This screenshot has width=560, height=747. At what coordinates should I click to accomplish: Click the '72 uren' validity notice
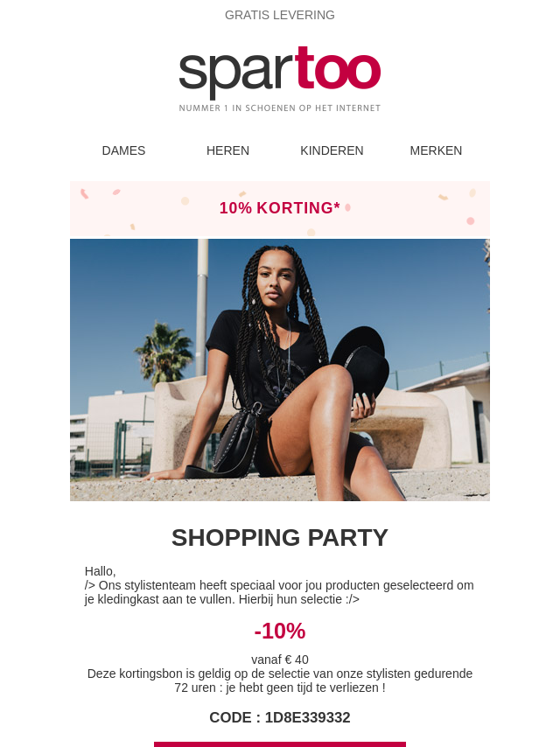tap(280, 681)
